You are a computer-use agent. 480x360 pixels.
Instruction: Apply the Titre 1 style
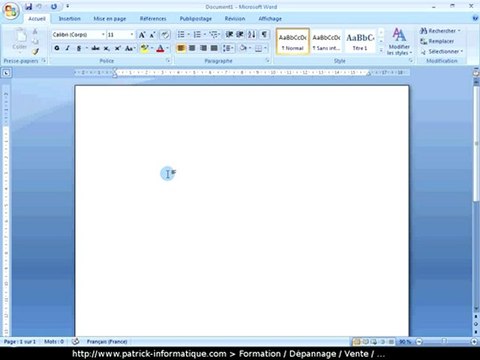[x=360, y=42]
